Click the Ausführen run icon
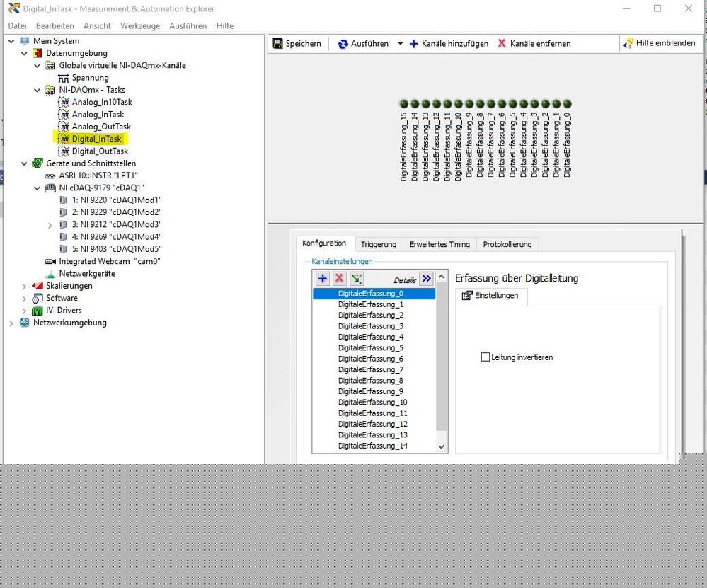 (343, 44)
